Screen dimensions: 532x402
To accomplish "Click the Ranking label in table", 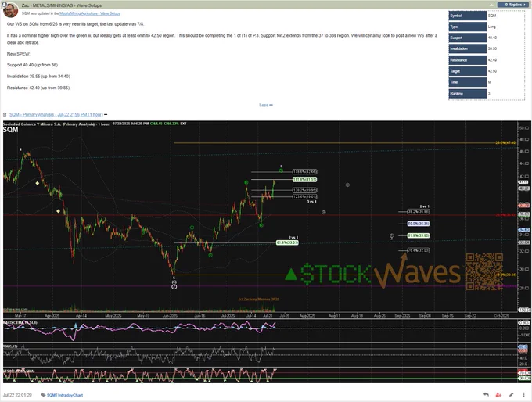I will click(468, 93).
